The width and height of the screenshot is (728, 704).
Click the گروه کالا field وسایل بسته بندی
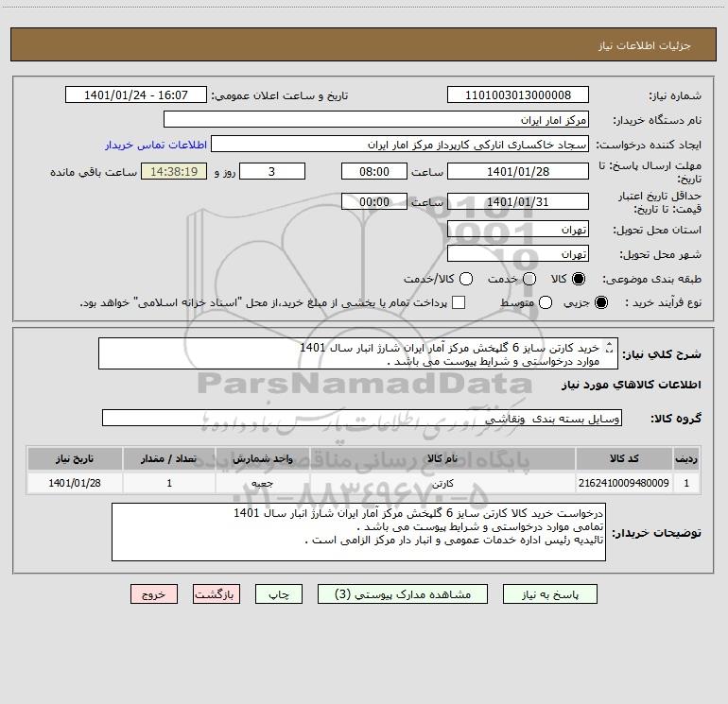point(362,418)
